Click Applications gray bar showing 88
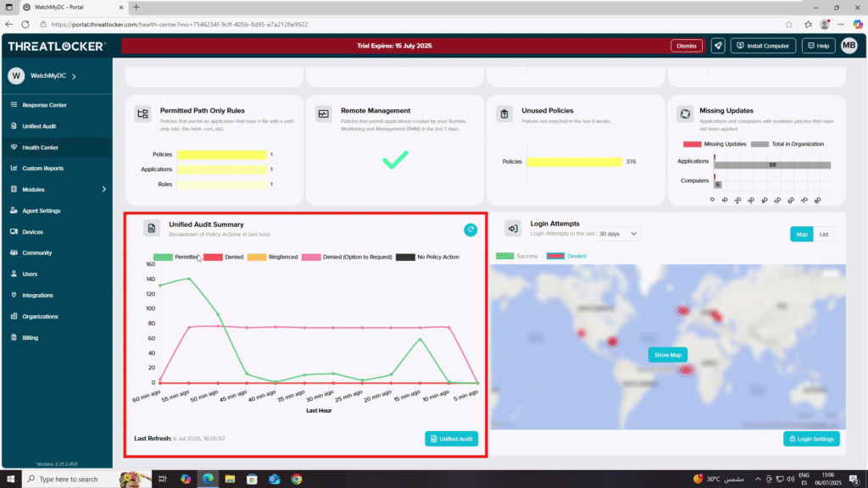The image size is (868, 488). click(772, 165)
